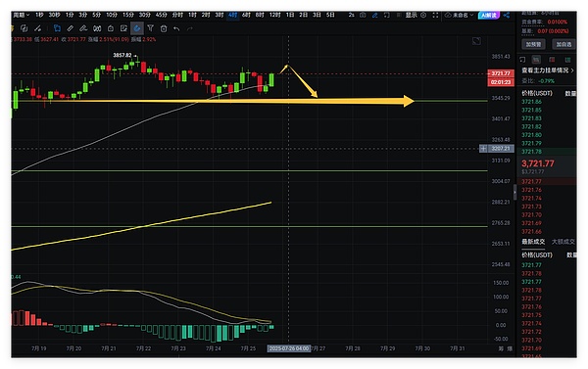588x369 pixels.
Task: Click the AI解读 button
Action: 489,15
